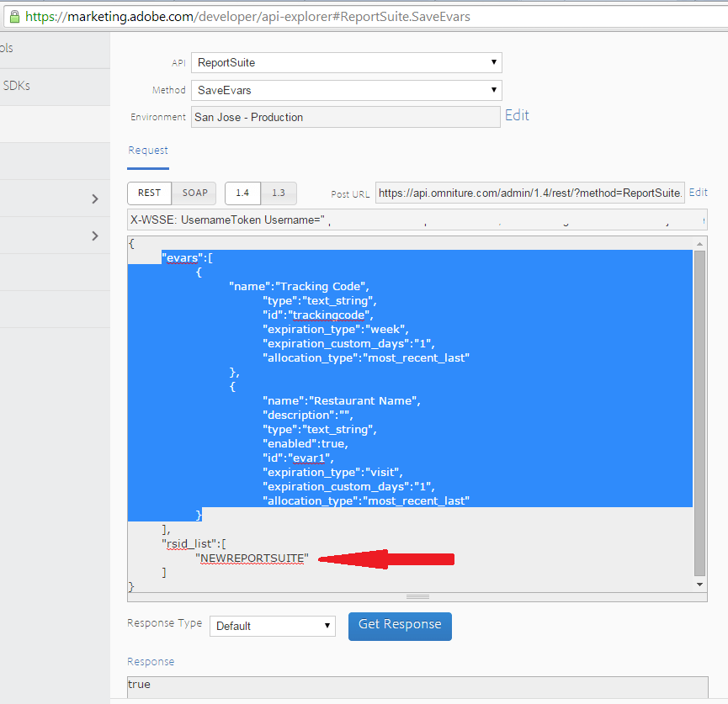Select the NEWREPORTSUITE value in rsid_list
Screen dimensions: 728x704
(251, 558)
